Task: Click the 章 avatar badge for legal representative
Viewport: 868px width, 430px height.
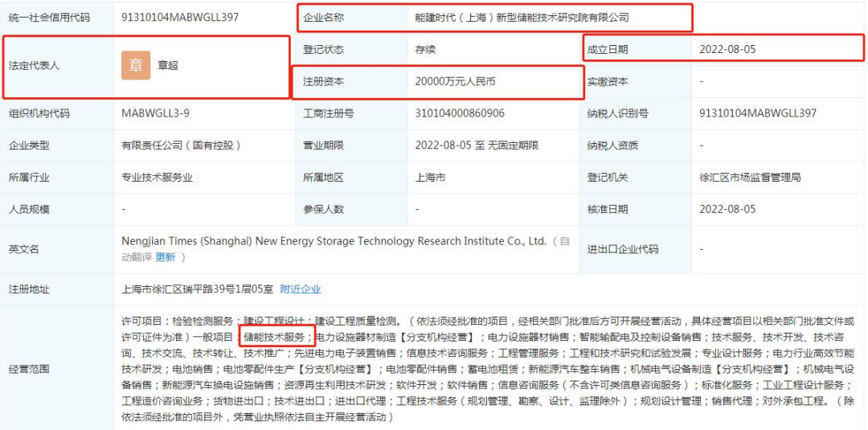Action: (136, 65)
